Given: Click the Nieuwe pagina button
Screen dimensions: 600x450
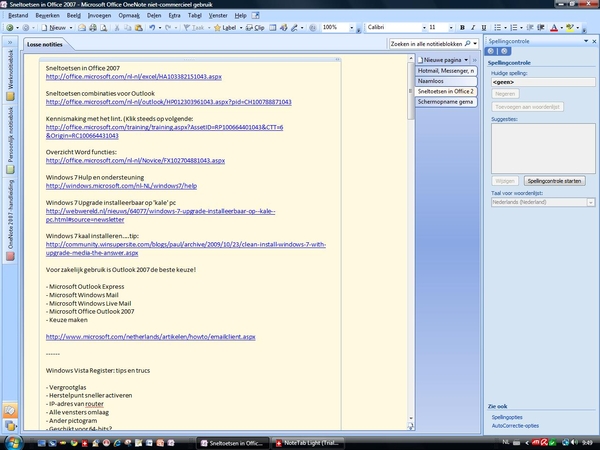Looking at the screenshot, I should 439,60.
